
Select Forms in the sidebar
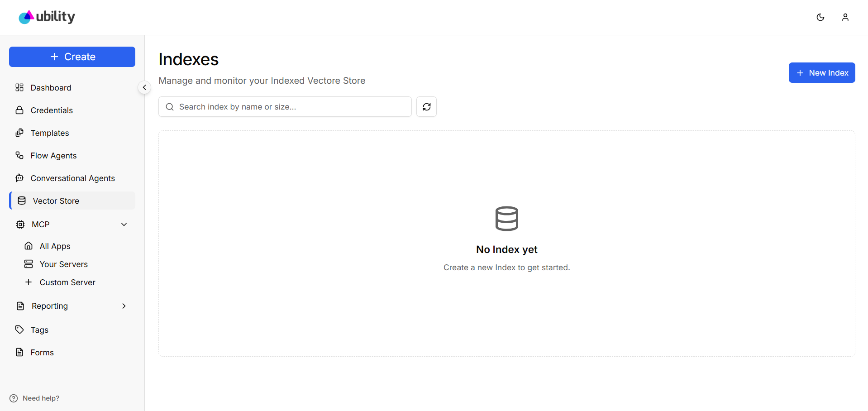click(42, 352)
